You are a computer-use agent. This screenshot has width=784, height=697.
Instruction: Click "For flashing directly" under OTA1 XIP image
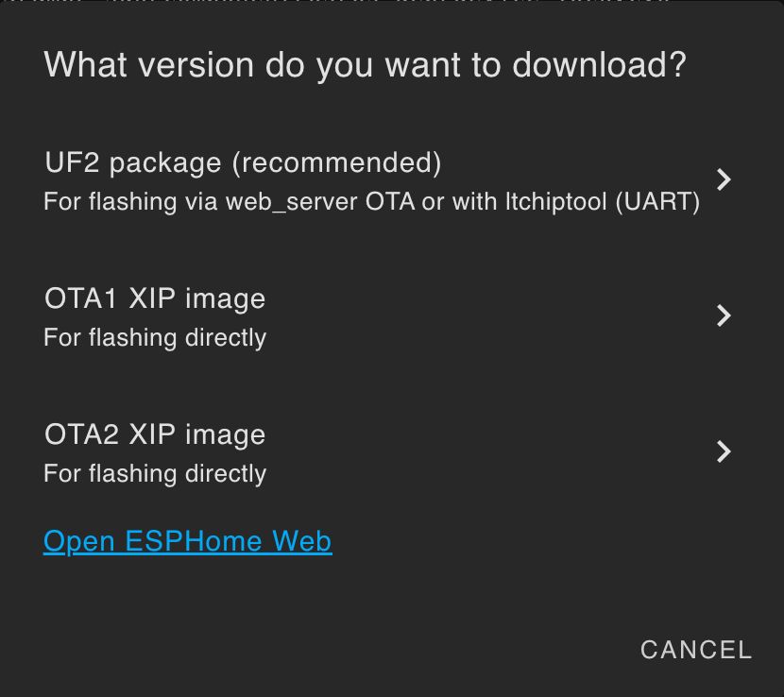(x=155, y=338)
